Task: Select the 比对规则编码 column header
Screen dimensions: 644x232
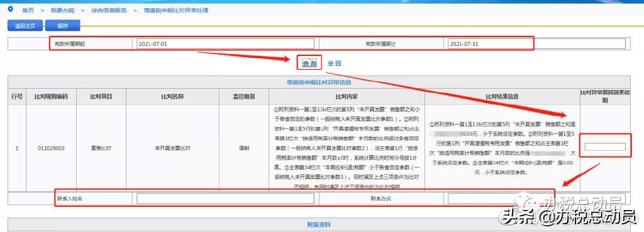Action: tap(52, 97)
